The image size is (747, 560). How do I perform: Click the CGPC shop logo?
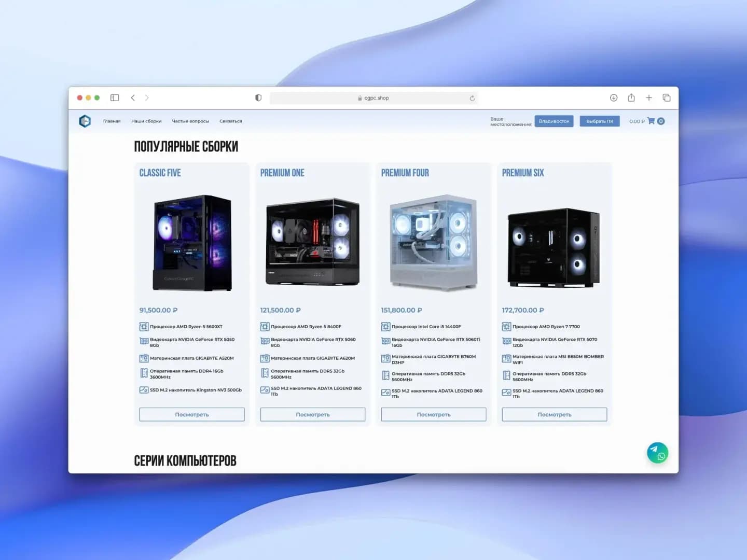coord(85,121)
